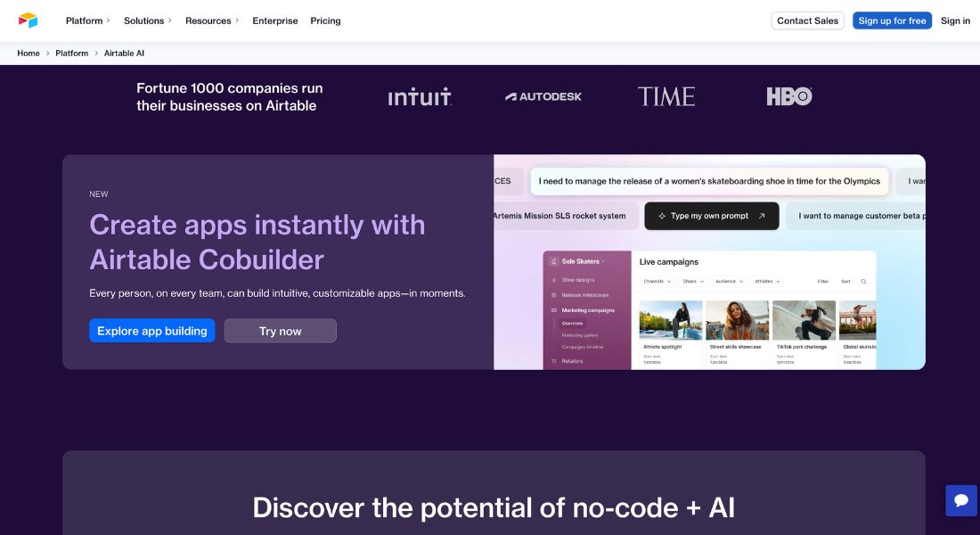980x535 pixels.
Task: Click the Autodesk logo
Action: tap(543, 96)
